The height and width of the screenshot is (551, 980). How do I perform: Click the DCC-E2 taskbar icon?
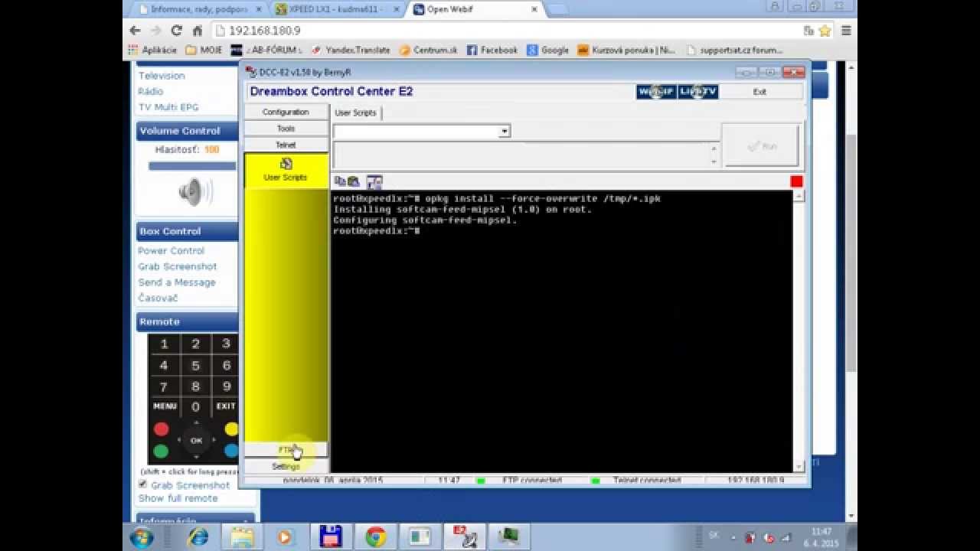(464, 536)
